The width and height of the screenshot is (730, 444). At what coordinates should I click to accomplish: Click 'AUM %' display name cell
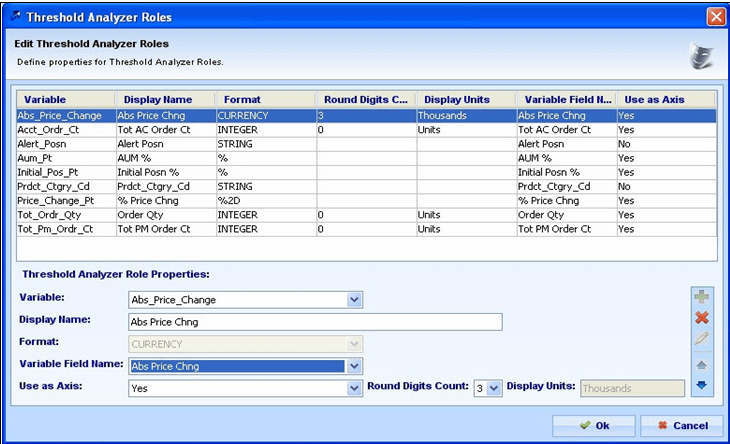click(x=166, y=158)
